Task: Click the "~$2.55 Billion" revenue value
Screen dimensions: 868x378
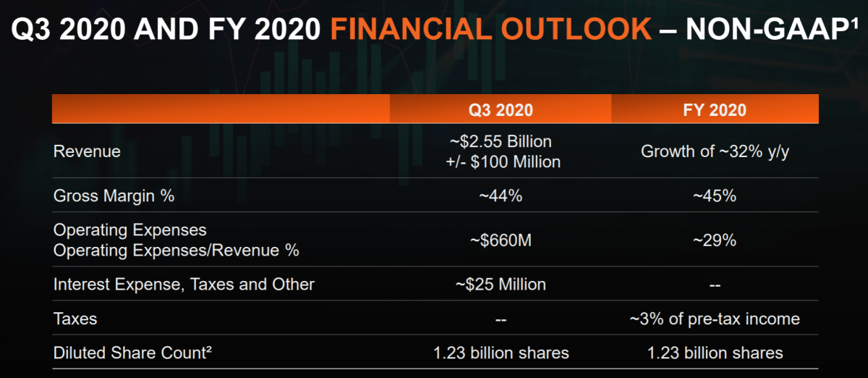Action: pyautogui.click(x=501, y=141)
